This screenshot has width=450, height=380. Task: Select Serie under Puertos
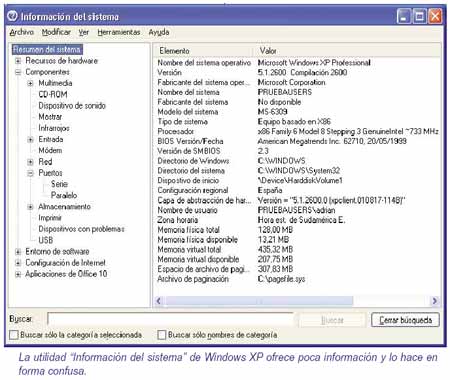[x=59, y=184]
